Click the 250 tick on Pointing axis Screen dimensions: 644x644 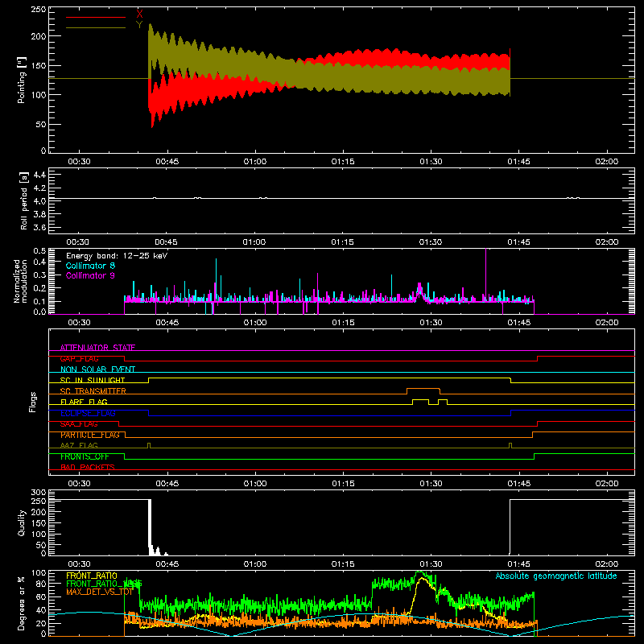(39, 10)
